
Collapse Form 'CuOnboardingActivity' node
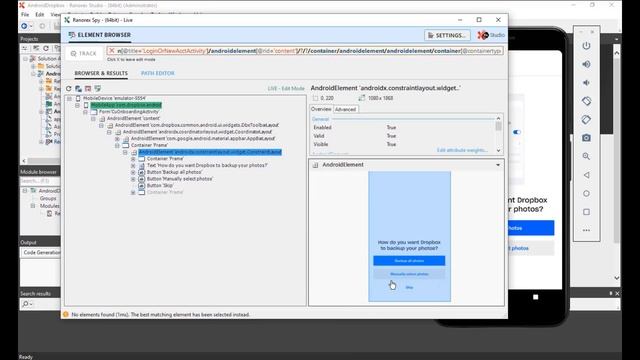[x=85, y=112]
